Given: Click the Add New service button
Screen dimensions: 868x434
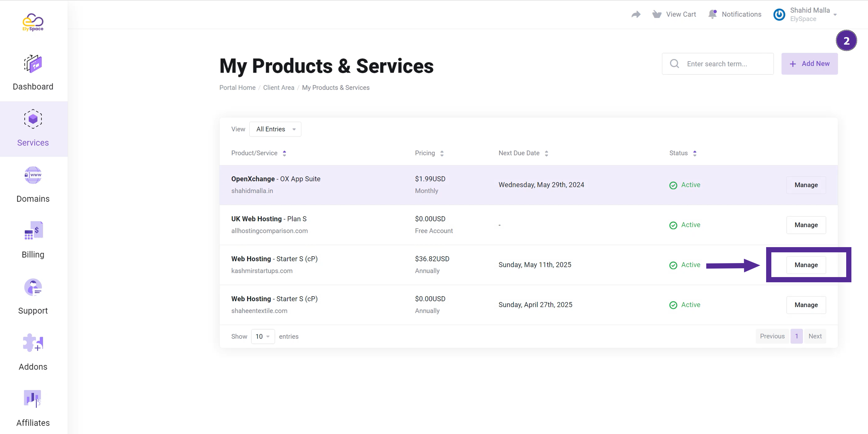Looking at the screenshot, I should click(x=809, y=63).
